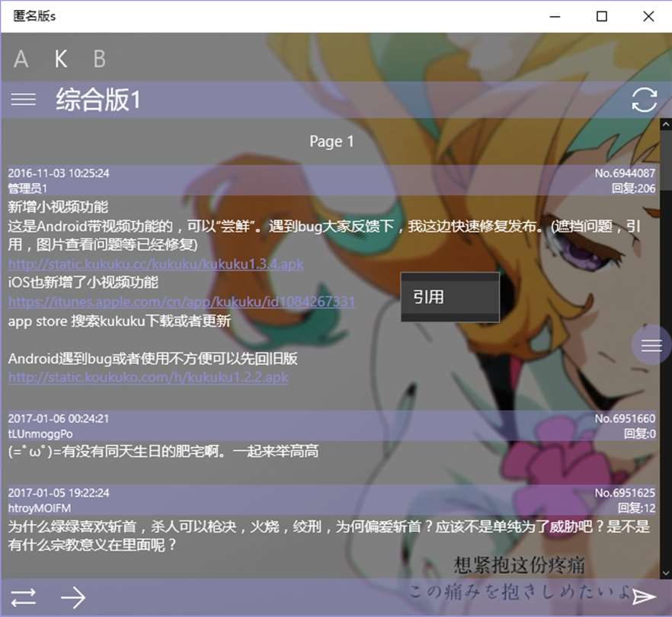
Task: Choose 引用 in the context menu
Action: tap(450, 297)
